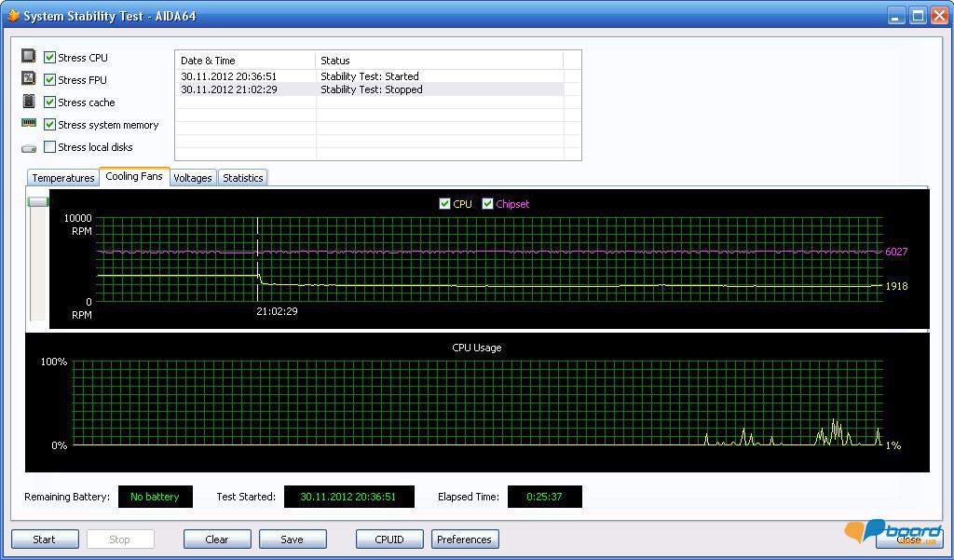The height and width of the screenshot is (560, 954).
Task: Open the Preferences dialog
Action: 464,540
